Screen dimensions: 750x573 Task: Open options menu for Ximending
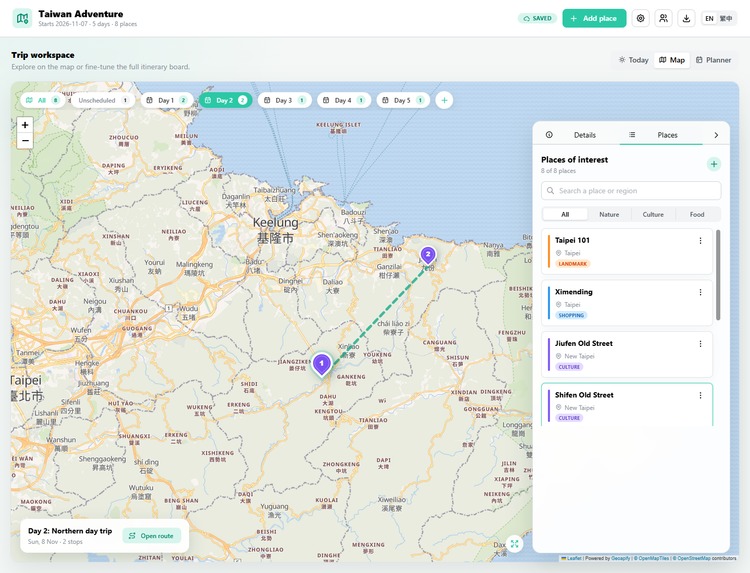tap(700, 292)
